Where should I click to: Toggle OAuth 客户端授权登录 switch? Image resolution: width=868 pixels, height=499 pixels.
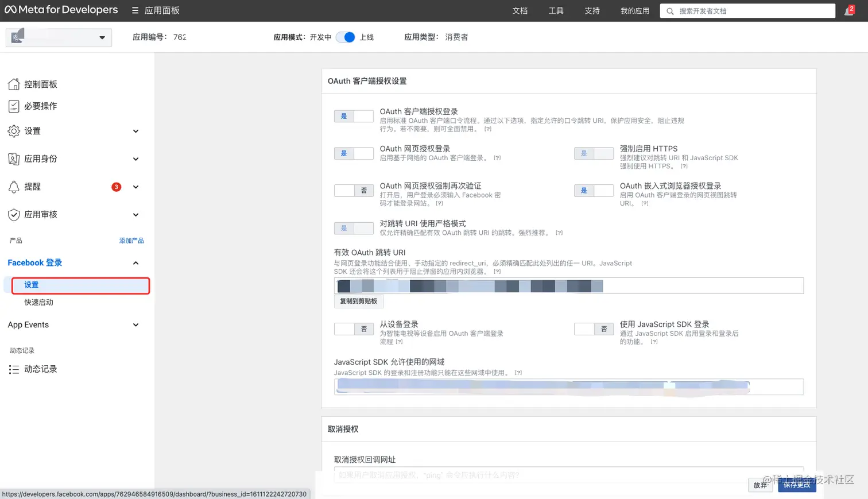(x=354, y=117)
